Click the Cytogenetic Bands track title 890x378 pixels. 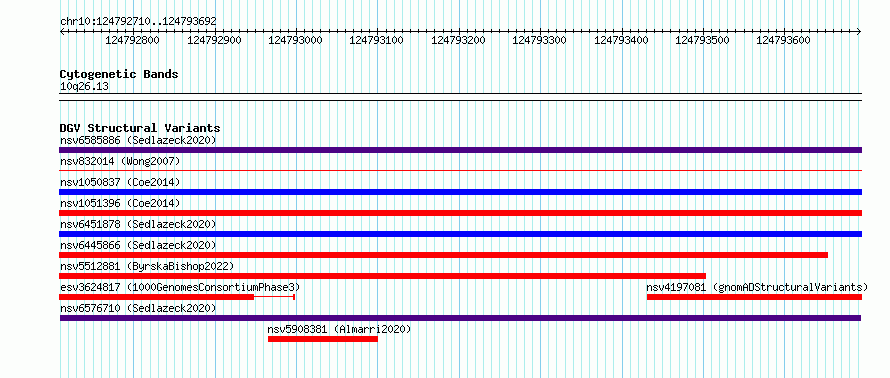pos(119,74)
